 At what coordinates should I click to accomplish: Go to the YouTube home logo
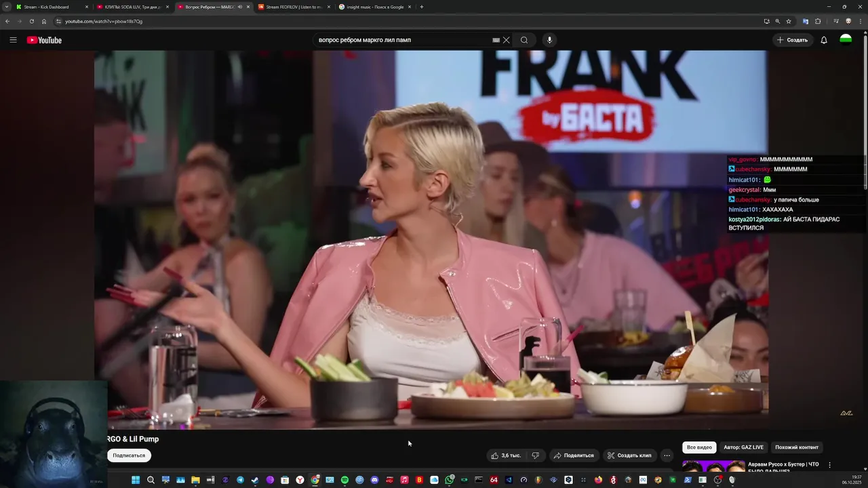click(x=44, y=40)
